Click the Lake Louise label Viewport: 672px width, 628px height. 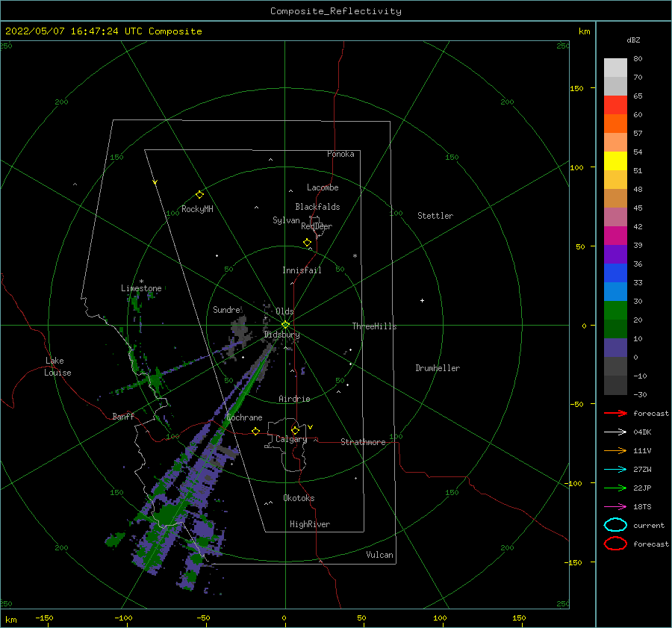57,367
